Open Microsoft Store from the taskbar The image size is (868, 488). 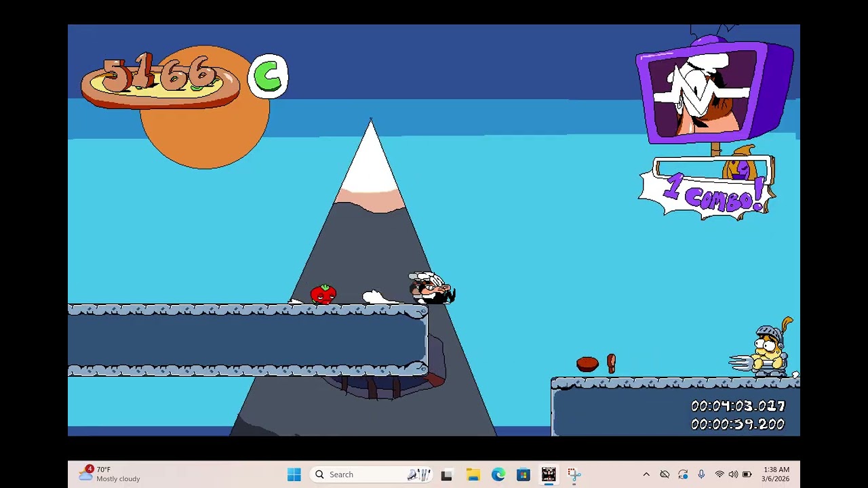pyautogui.click(x=524, y=474)
